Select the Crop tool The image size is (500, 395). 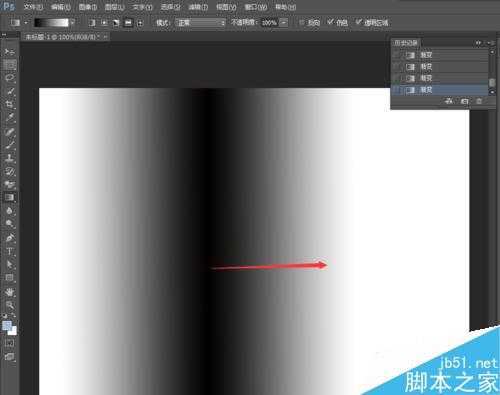[x=10, y=104]
